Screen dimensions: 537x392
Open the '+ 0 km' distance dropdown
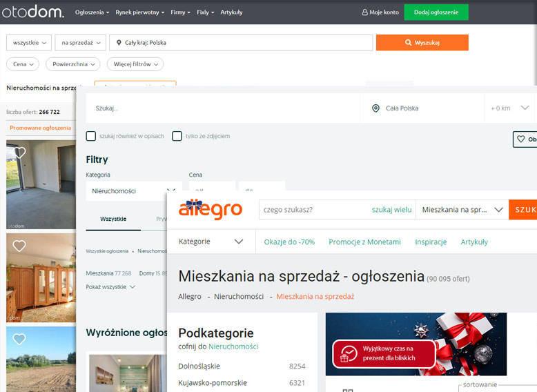(509, 108)
